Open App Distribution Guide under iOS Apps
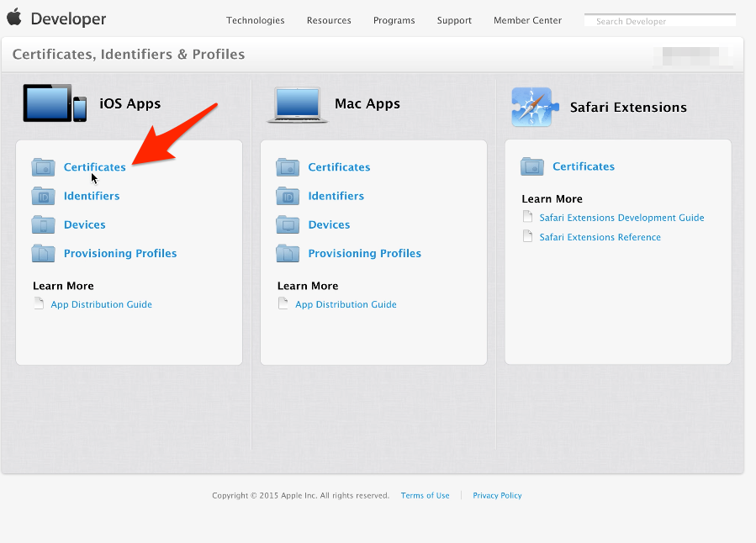 101,304
